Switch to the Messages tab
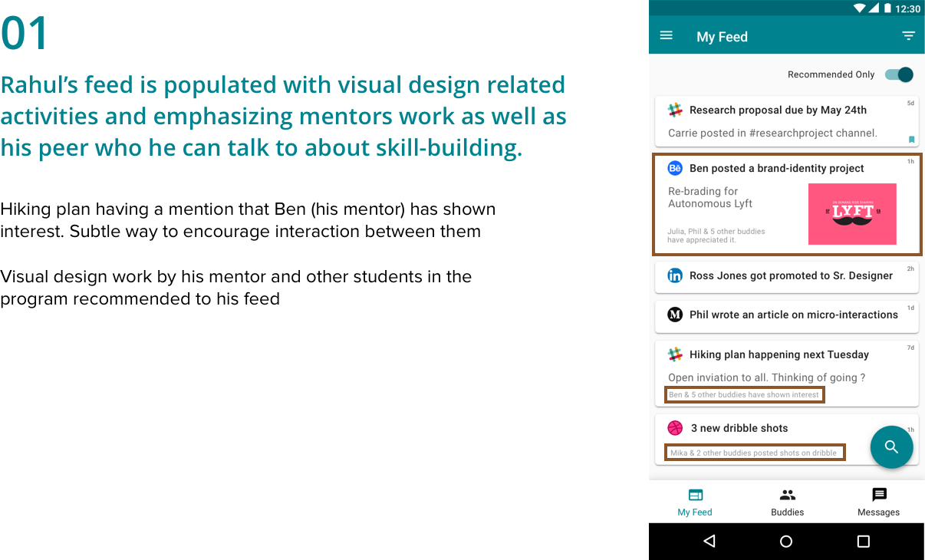The height and width of the screenshot is (560, 925). [879, 502]
